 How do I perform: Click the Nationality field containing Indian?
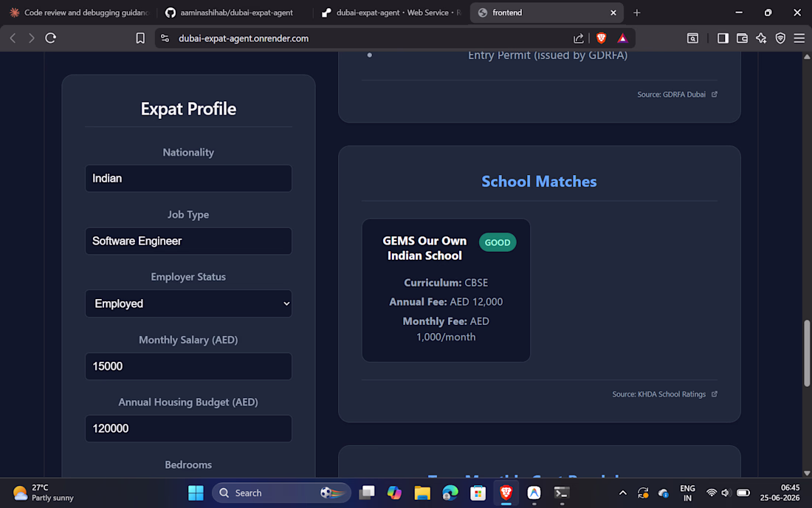tap(188, 178)
